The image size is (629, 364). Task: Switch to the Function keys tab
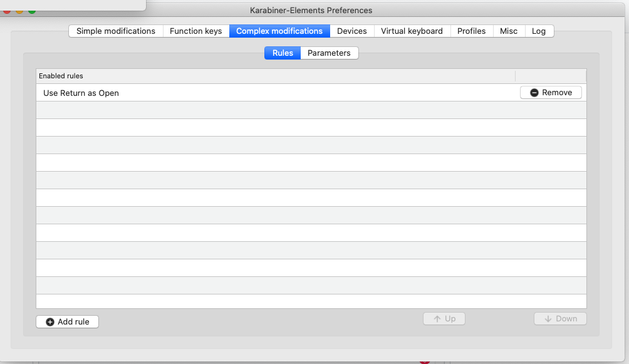click(195, 31)
